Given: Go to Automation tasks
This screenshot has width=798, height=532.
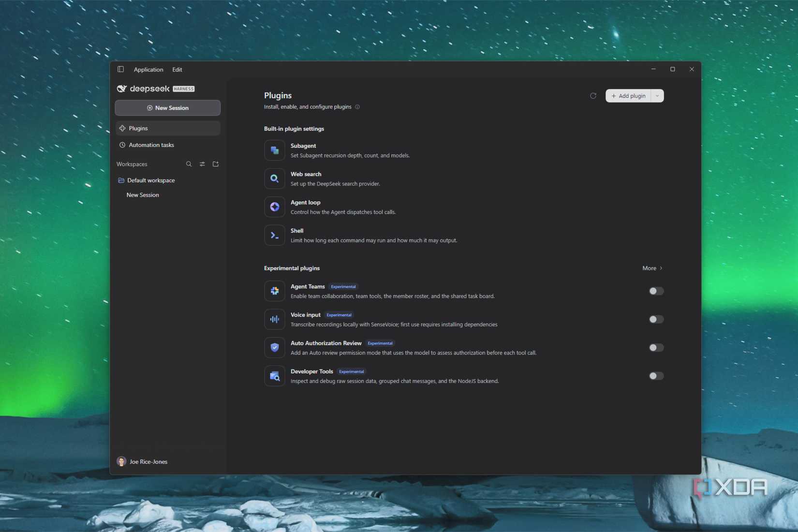Looking at the screenshot, I should coord(167,145).
